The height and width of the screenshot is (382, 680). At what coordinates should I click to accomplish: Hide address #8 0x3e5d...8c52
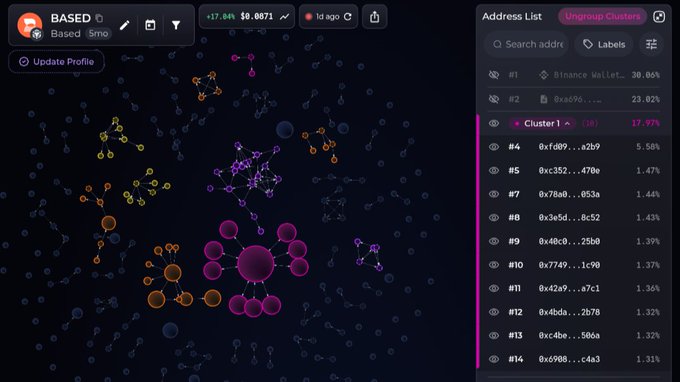494,218
